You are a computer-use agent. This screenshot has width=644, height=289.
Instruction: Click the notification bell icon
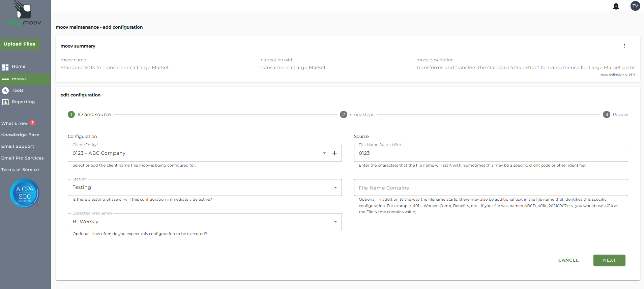[616, 6]
